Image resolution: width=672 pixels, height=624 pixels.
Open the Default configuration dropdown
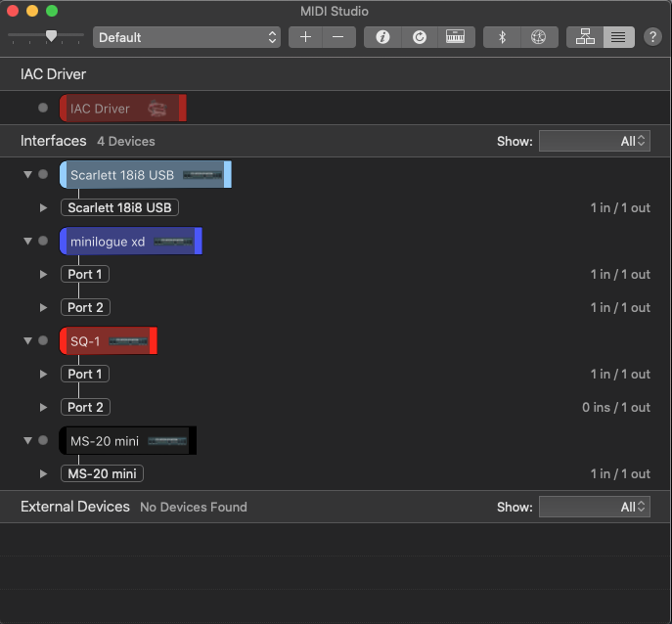pyautogui.click(x=187, y=37)
